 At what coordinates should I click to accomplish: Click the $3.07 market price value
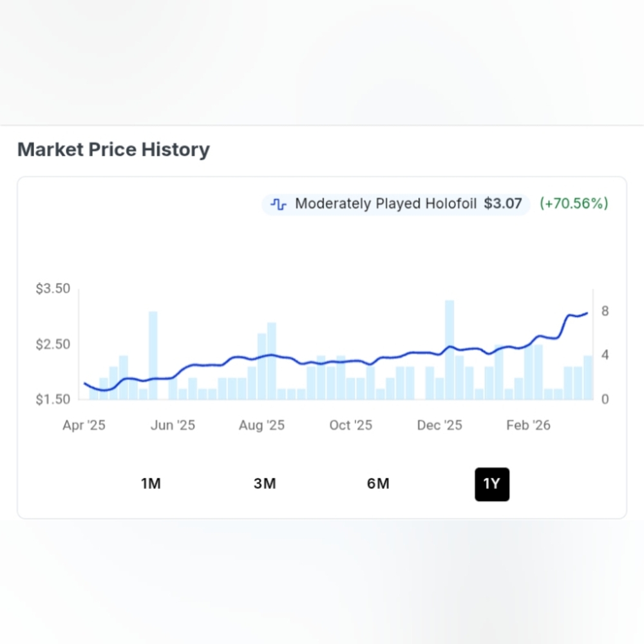point(503,204)
